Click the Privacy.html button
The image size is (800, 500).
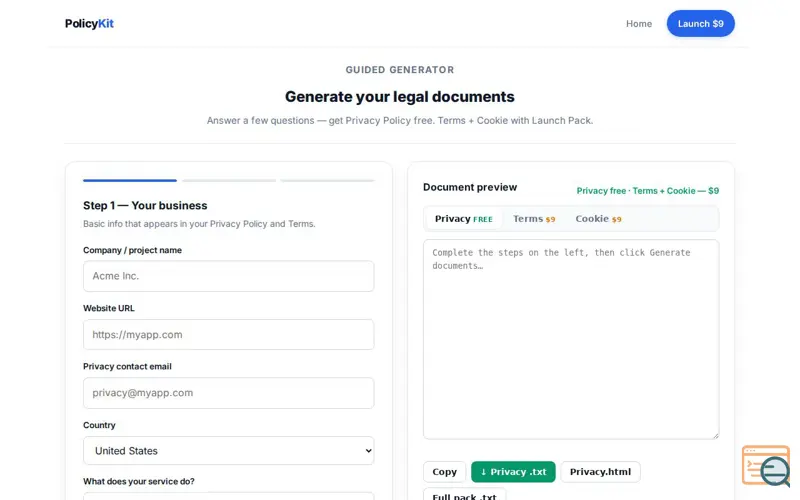pos(601,472)
